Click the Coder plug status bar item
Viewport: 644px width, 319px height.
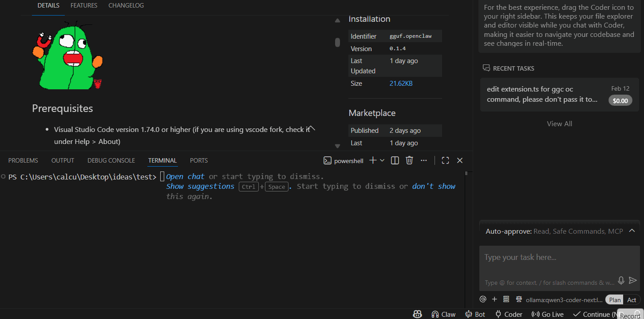click(x=509, y=314)
